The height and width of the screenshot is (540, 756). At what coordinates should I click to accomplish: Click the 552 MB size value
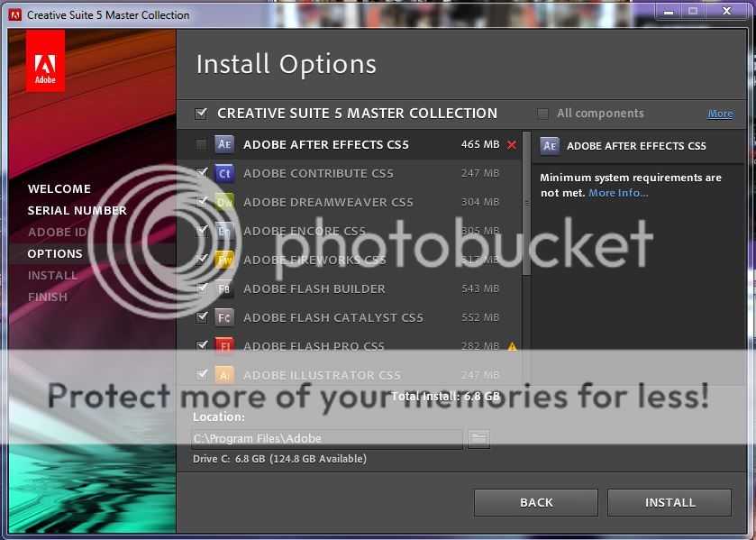[x=480, y=317]
